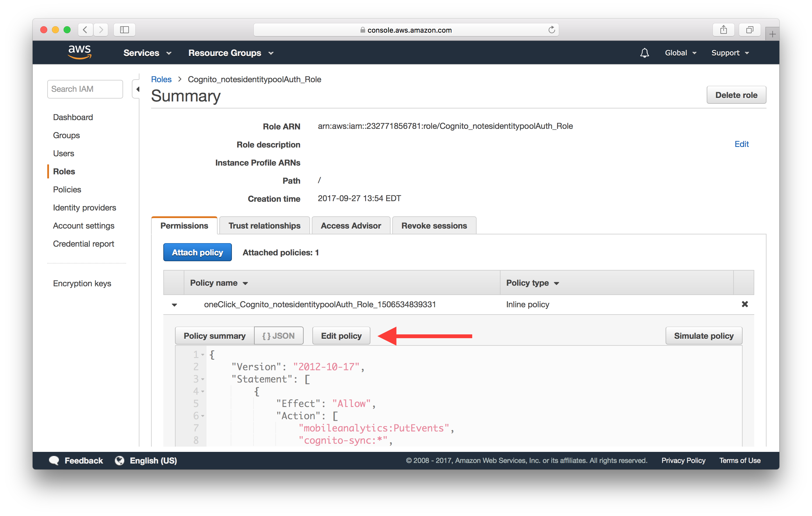Image resolution: width=812 pixels, height=516 pixels.
Task: Click the Edit policy button
Action: pyautogui.click(x=341, y=336)
